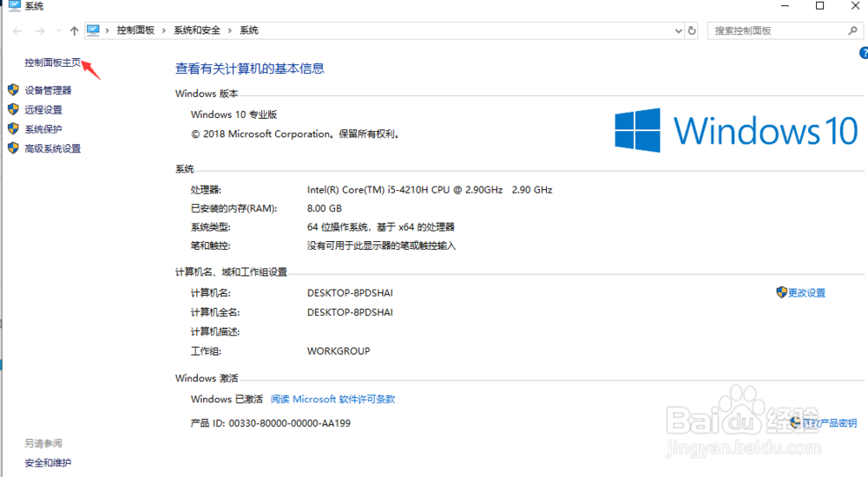868x477 pixels.
Task: Open 设备管理器 in the sidebar
Action: tap(48, 90)
